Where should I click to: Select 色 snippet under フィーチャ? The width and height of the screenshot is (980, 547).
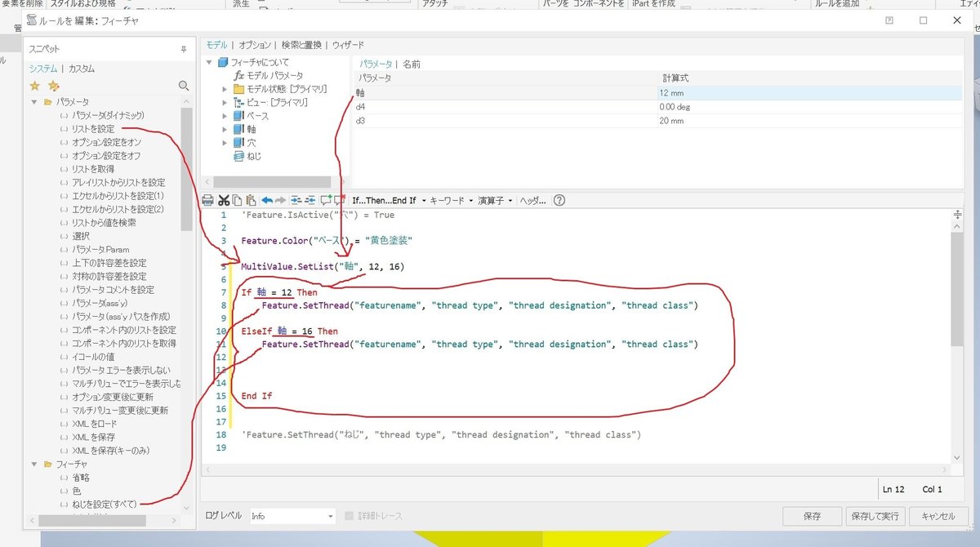(76, 491)
